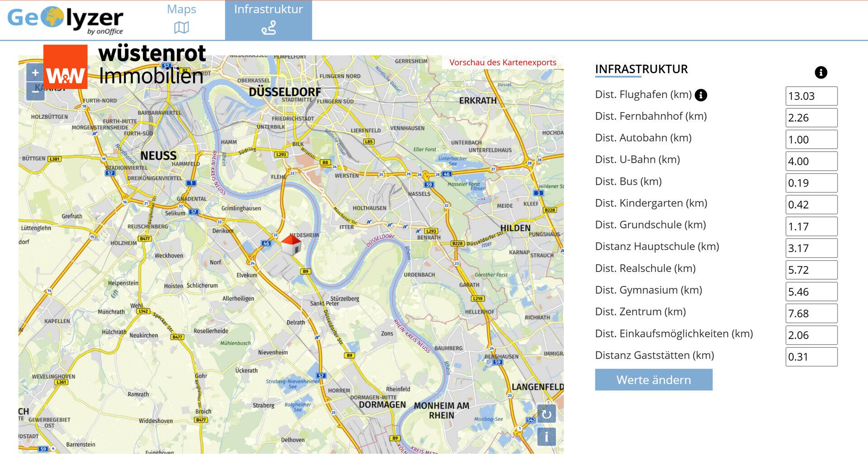This screenshot has width=868, height=454.
Task: Click the BENRATH label on the map
Action: pyautogui.click(x=429, y=237)
